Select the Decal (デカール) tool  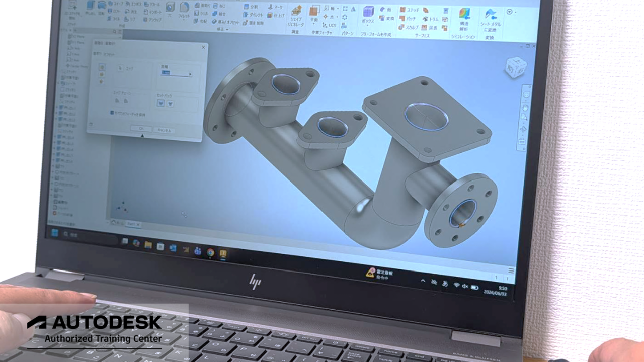152,5
